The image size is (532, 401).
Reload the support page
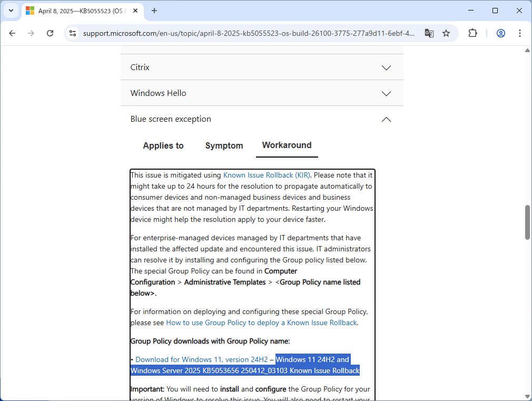(50, 33)
